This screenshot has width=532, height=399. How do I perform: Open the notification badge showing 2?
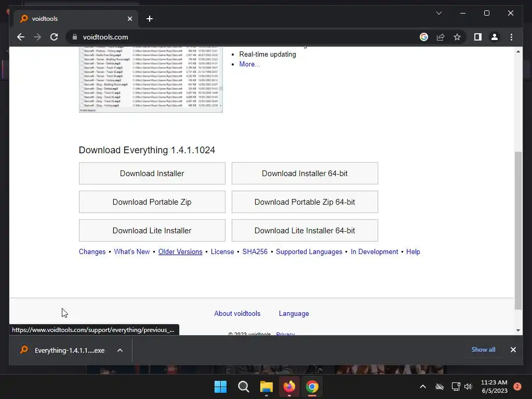point(517,387)
